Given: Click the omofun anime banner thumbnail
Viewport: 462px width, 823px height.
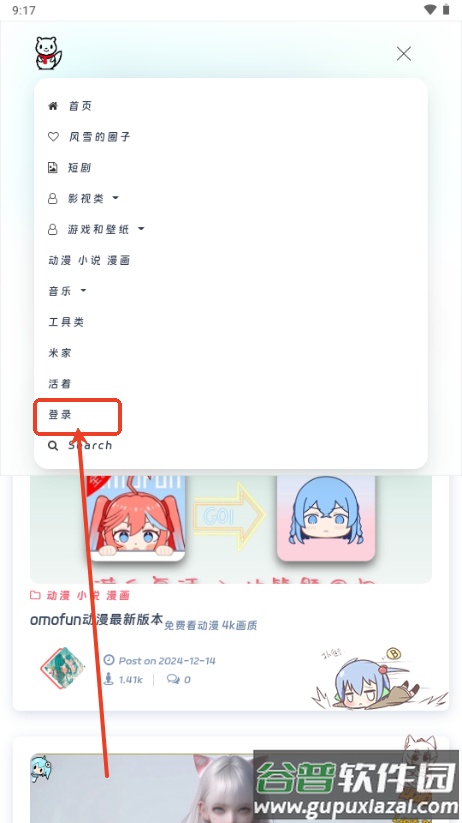Looking at the screenshot, I should (x=231, y=529).
